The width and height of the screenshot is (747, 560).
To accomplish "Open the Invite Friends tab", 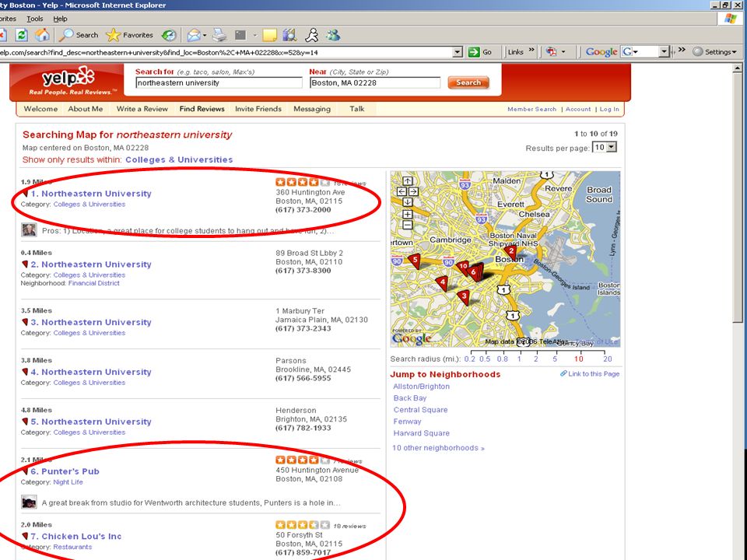I will (x=258, y=109).
